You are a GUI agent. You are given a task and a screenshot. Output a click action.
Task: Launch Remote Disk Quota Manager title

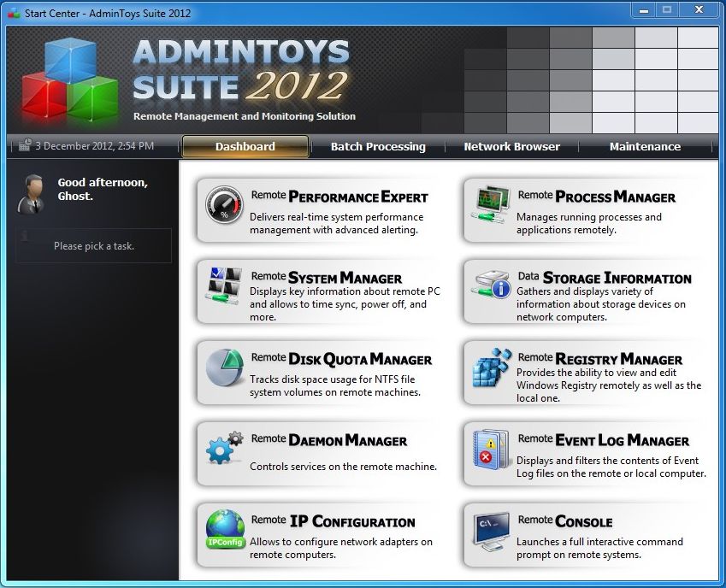coord(341,359)
